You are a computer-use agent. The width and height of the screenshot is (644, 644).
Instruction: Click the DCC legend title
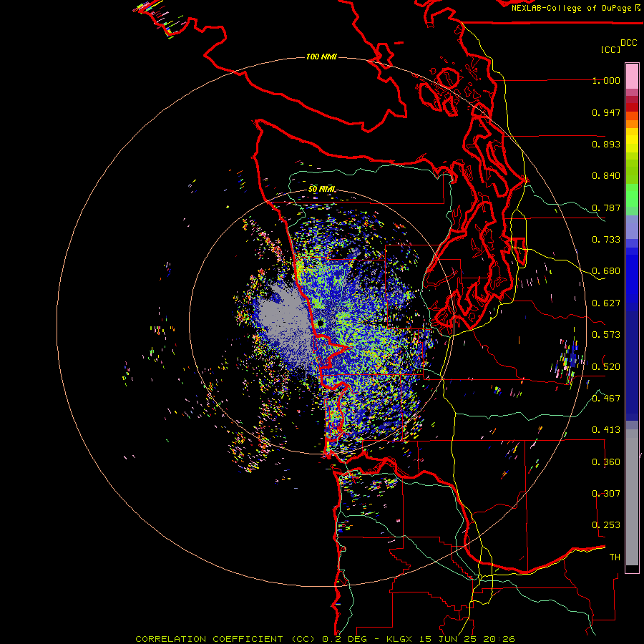(x=628, y=43)
